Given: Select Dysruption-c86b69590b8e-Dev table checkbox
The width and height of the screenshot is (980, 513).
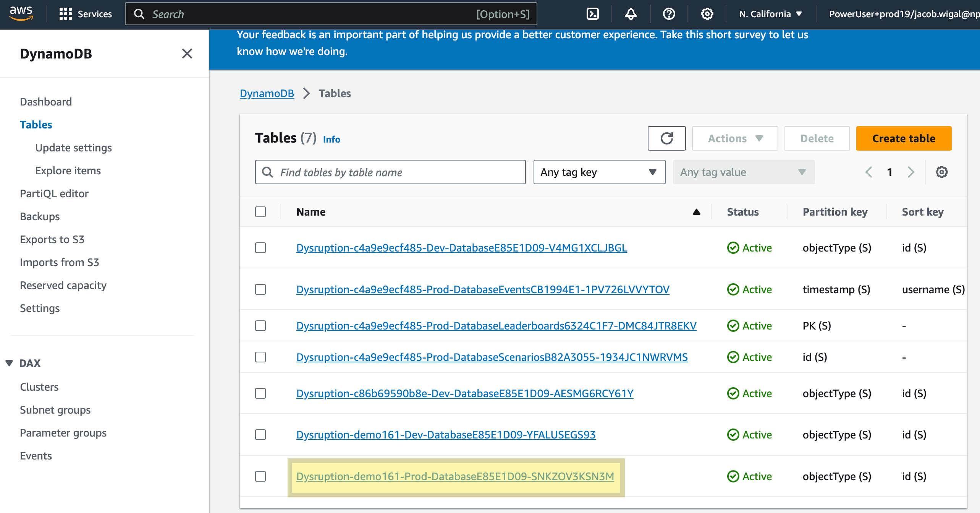Looking at the screenshot, I should tap(260, 393).
